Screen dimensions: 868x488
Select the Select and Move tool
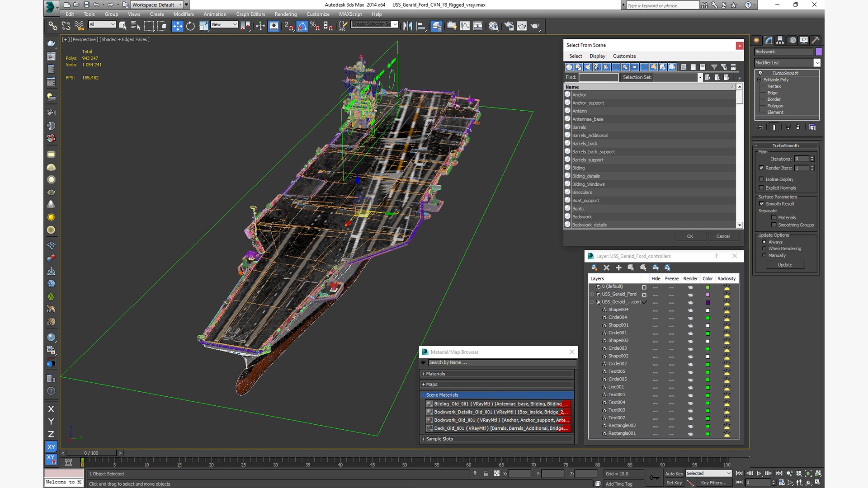[x=177, y=26]
